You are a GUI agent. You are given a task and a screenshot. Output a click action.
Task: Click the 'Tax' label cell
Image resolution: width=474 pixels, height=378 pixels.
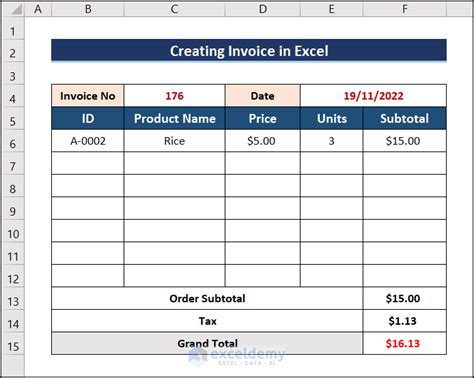point(207,321)
